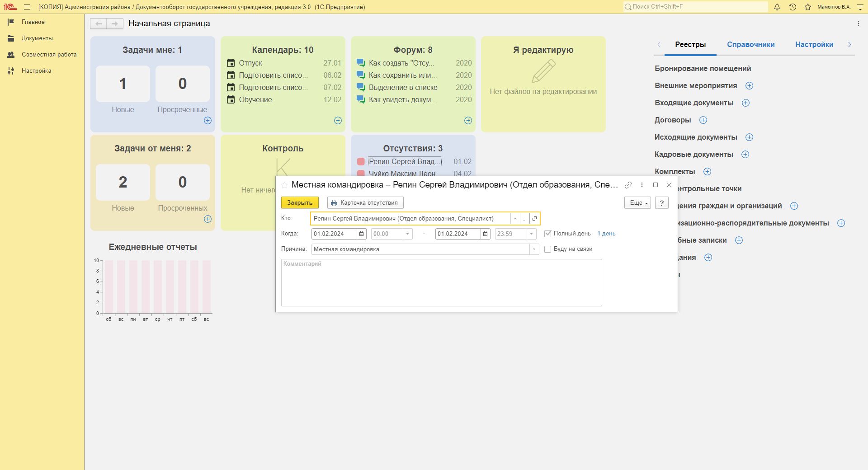Go back with the left arrow button
The image size is (868, 470).
coord(99,23)
